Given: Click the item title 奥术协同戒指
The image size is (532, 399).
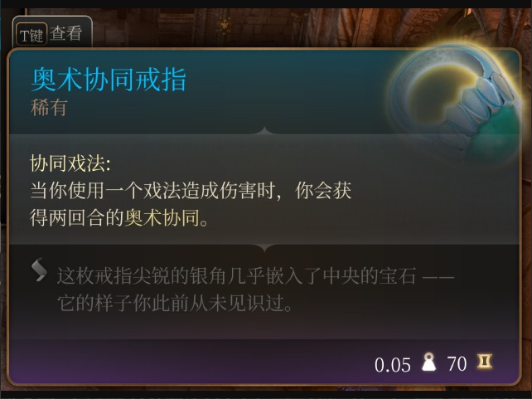Looking at the screenshot, I should (109, 80).
